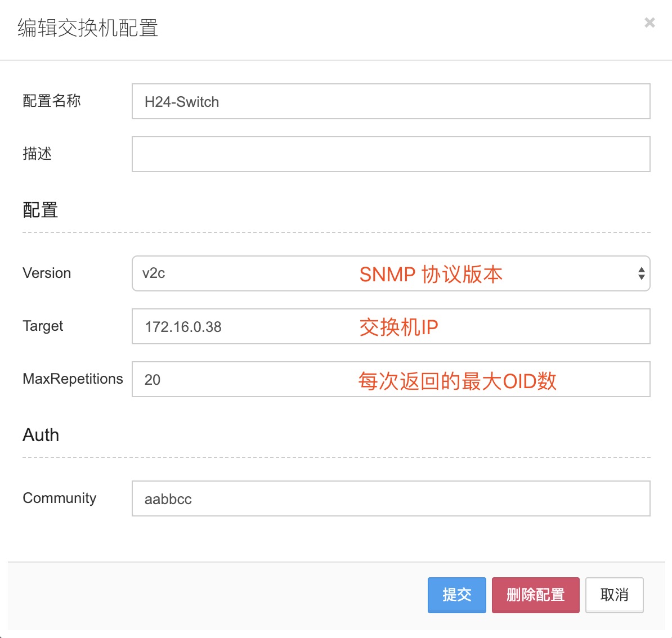Close the 编辑交换机配置 dialog with X

pos(649,23)
